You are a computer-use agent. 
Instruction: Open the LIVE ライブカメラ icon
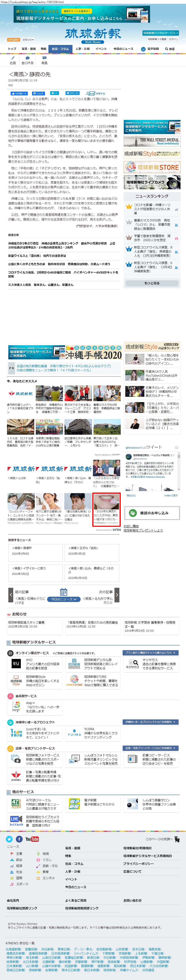point(16,821)
